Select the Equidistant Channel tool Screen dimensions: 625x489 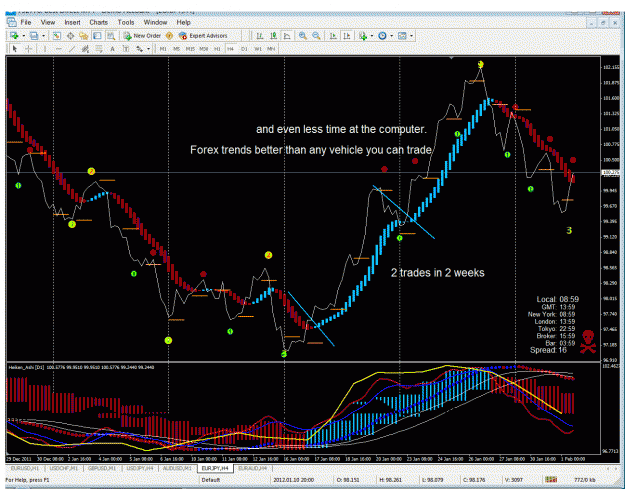click(85, 49)
